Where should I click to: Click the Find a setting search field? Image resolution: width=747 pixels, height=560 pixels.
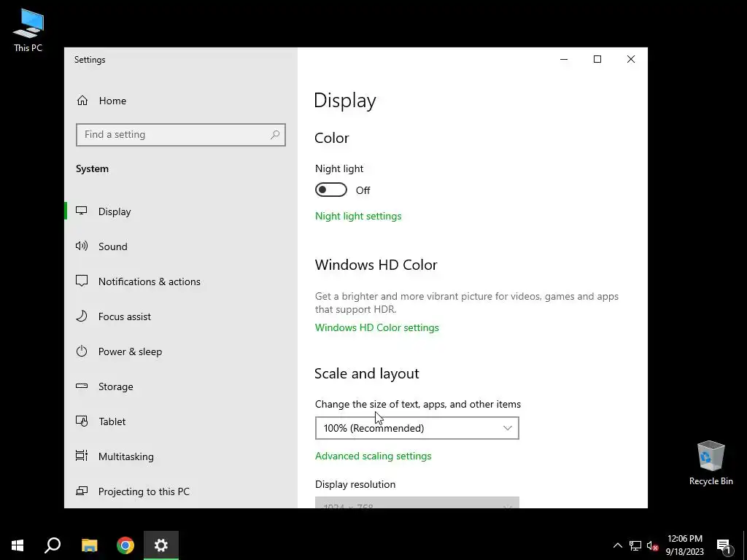(181, 135)
